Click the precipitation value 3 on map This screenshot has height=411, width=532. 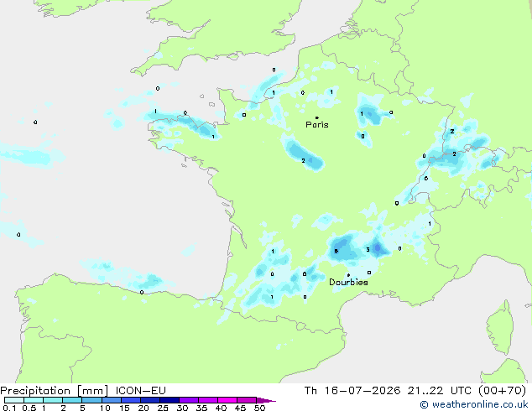(x=368, y=250)
